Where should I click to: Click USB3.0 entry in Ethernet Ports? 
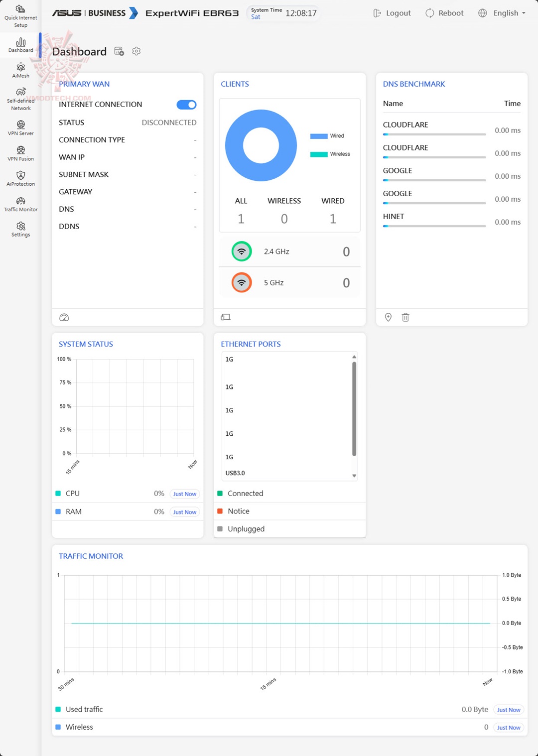coord(235,473)
